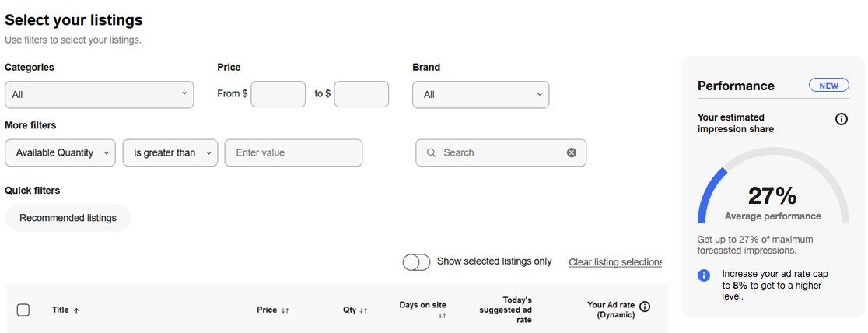Open the 'is greater than' operator dropdown
Viewport: 868px width, 333px height.
[x=170, y=152]
